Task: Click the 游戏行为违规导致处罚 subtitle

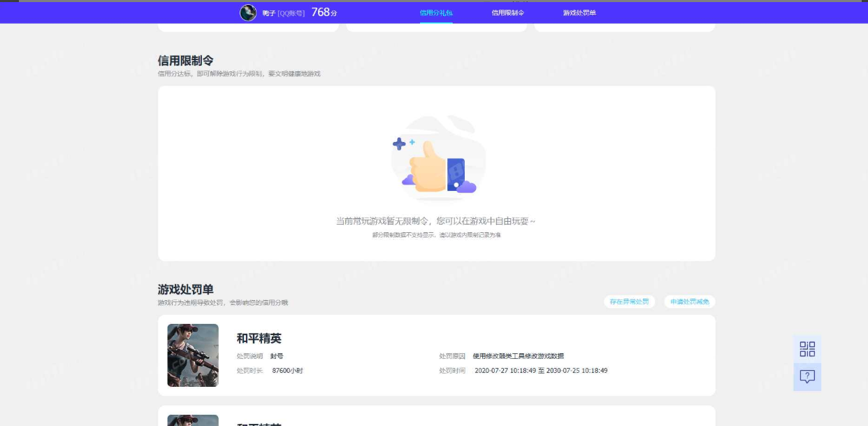Action: tap(223, 303)
